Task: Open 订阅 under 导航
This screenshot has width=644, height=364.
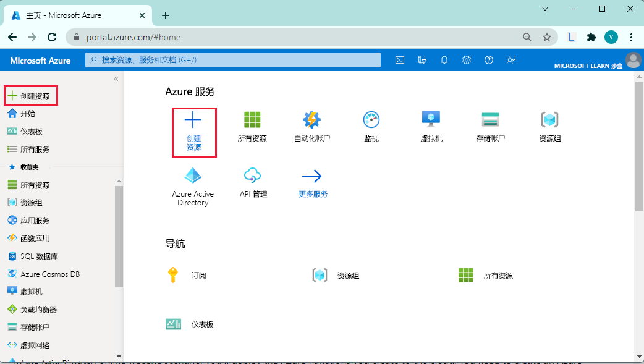Action: pos(187,275)
